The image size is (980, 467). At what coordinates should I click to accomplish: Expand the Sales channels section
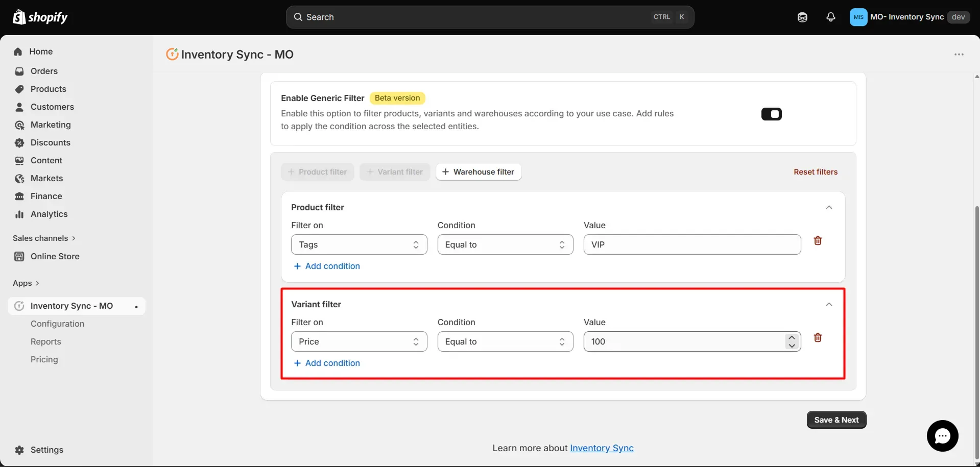(x=44, y=238)
